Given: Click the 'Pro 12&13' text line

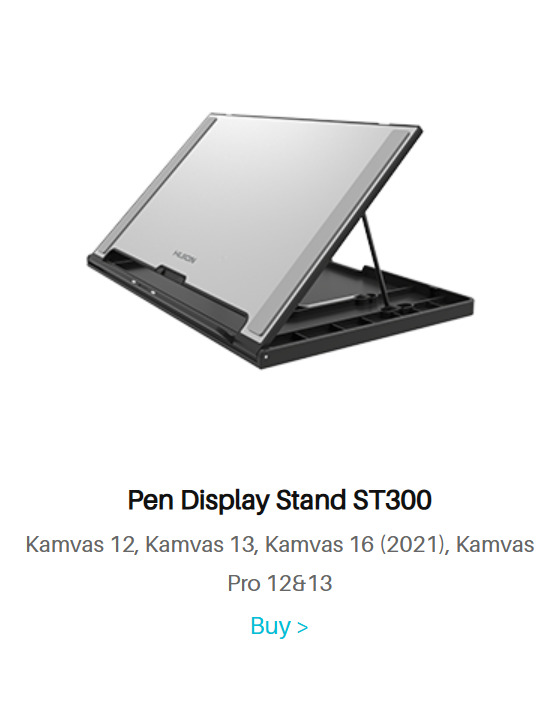Looking at the screenshot, I should (x=280, y=583).
